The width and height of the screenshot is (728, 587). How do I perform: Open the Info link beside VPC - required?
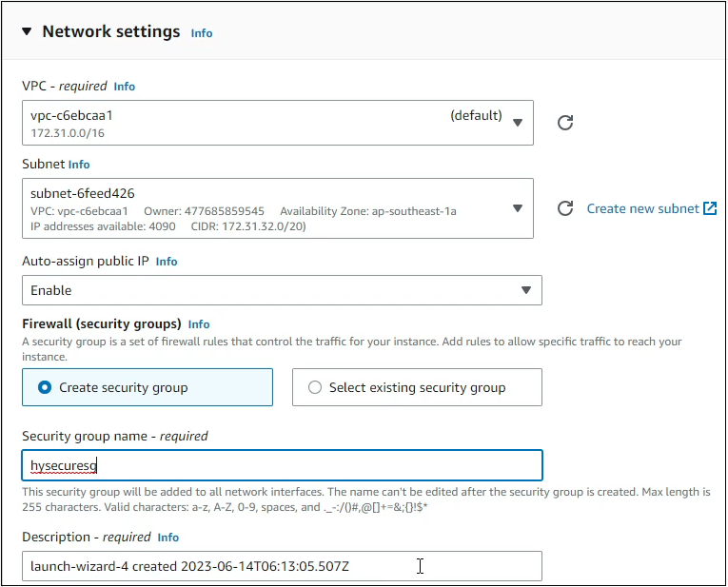(125, 87)
